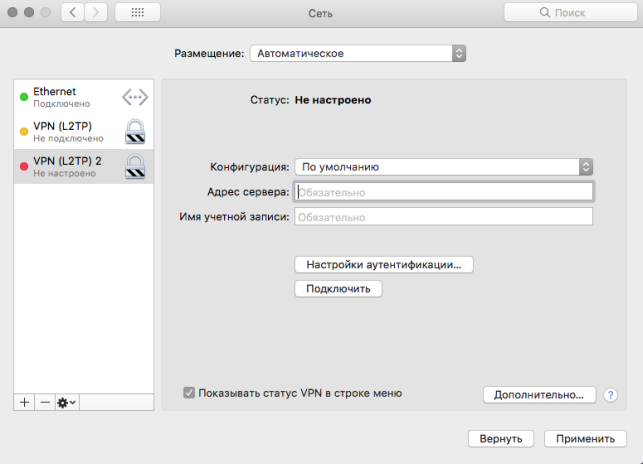
Task: Open the Размещение location dropdown
Action: [358, 53]
